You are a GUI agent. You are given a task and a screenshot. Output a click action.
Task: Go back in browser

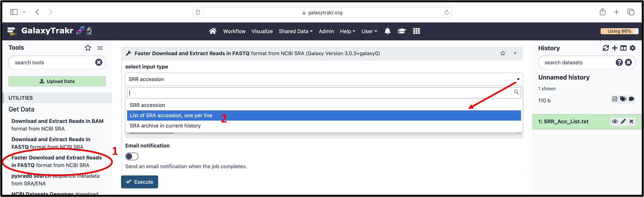(37, 12)
